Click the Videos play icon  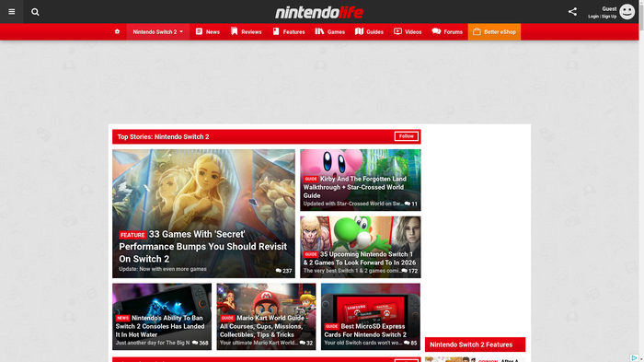[x=397, y=31]
